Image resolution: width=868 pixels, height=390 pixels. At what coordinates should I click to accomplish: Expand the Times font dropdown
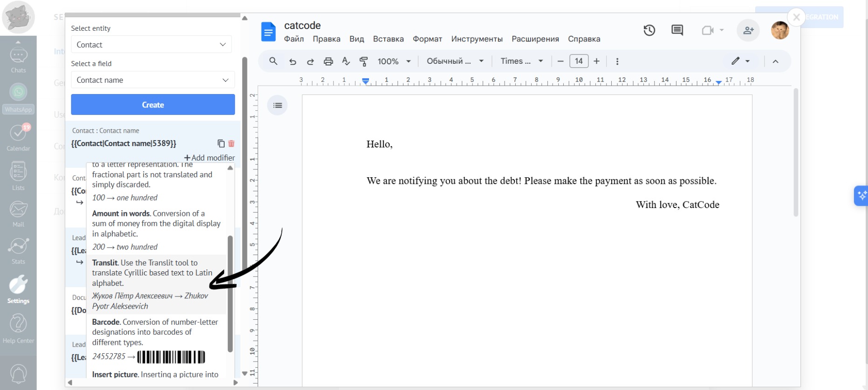tap(521, 61)
